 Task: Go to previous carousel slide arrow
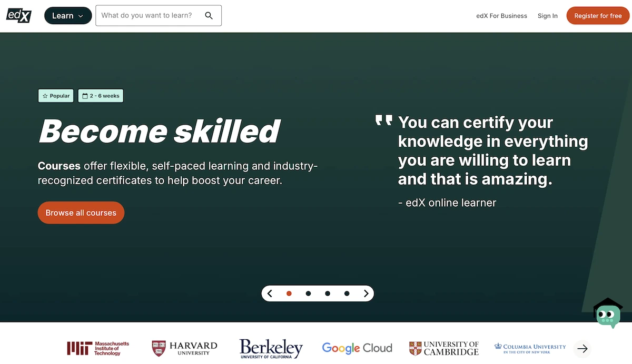[x=270, y=294]
